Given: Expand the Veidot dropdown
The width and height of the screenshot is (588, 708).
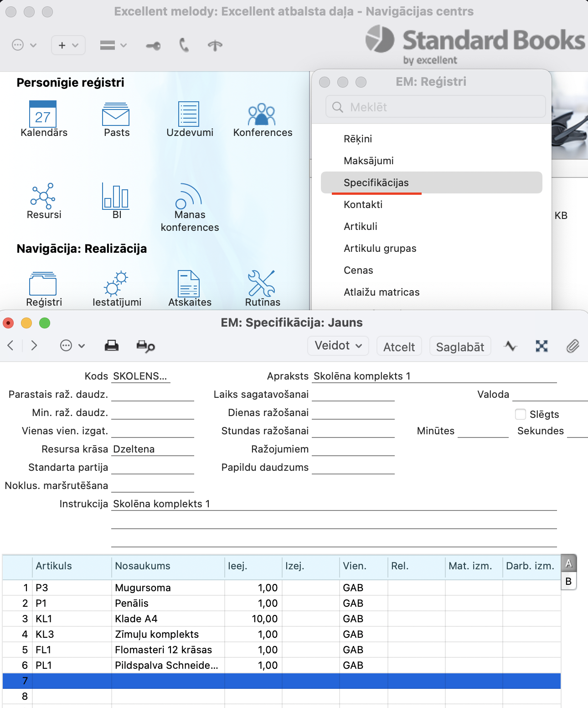Looking at the screenshot, I should (338, 346).
